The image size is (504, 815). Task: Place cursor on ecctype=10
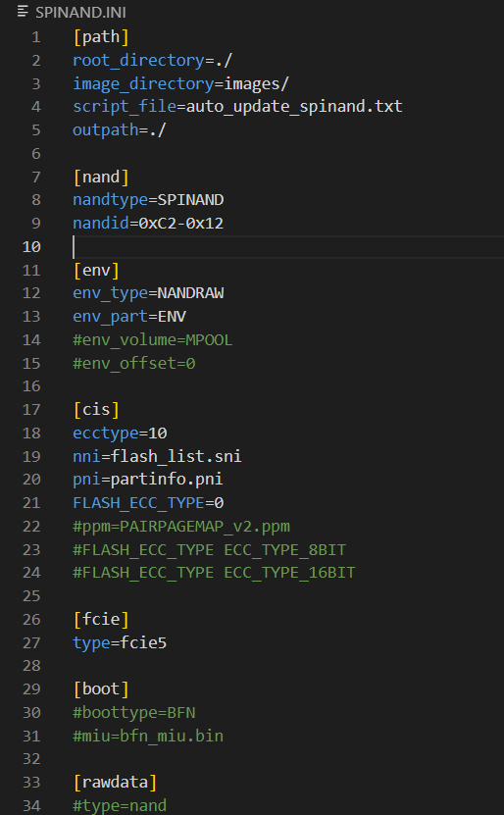pos(120,433)
